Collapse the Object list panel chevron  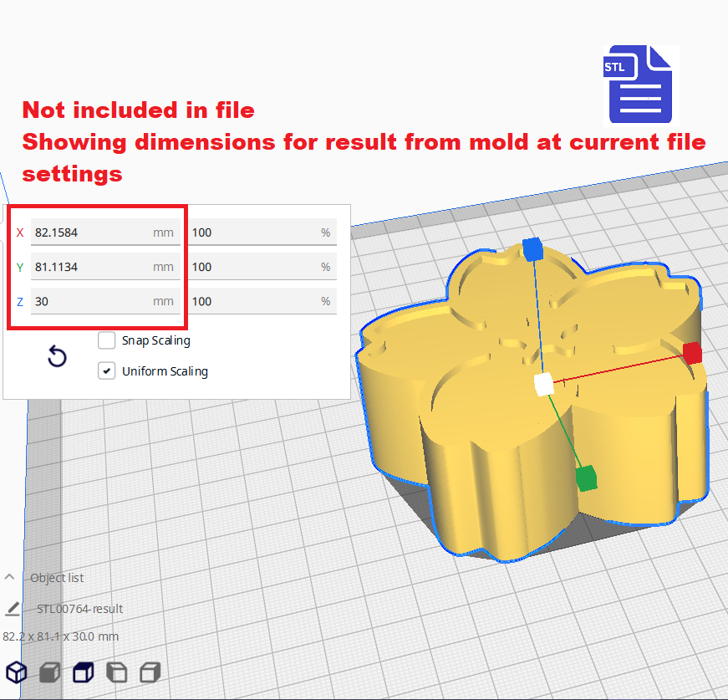10,577
